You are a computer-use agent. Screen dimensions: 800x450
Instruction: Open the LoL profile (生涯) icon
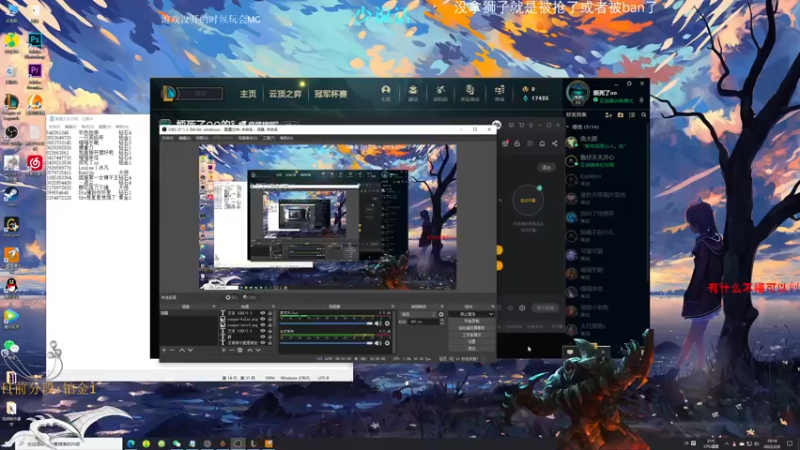pos(386,92)
